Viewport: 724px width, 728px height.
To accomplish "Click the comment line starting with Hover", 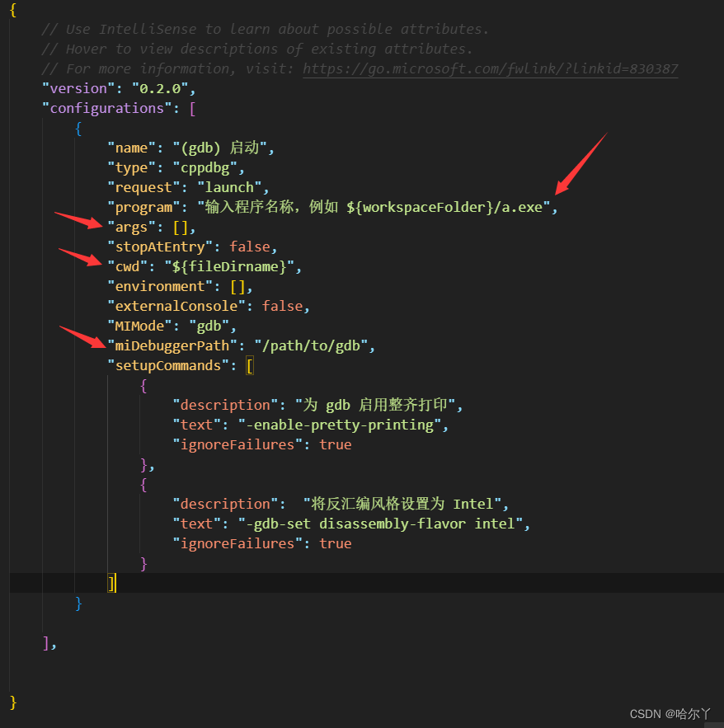I will coord(256,49).
